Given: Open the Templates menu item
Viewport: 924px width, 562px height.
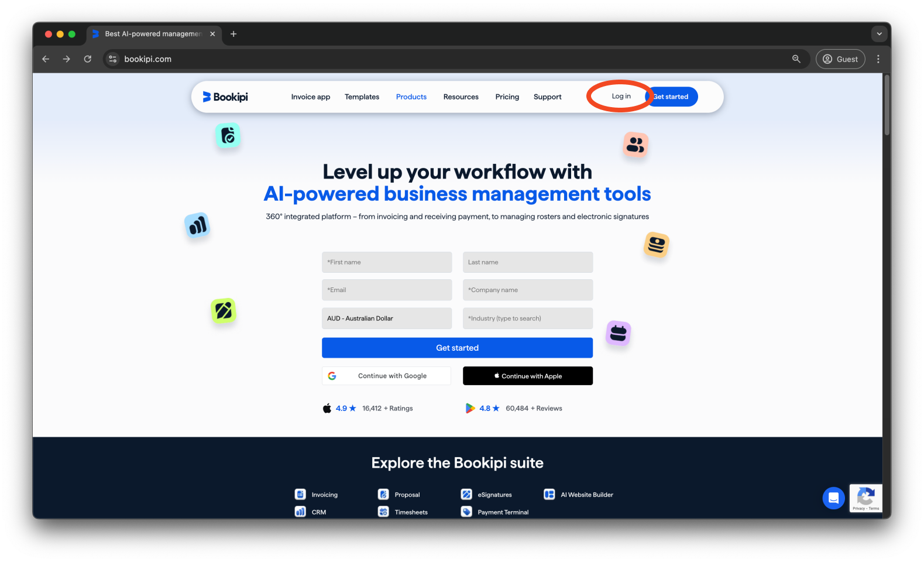Looking at the screenshot, I should pyautogui.click(x=362, y=97).
